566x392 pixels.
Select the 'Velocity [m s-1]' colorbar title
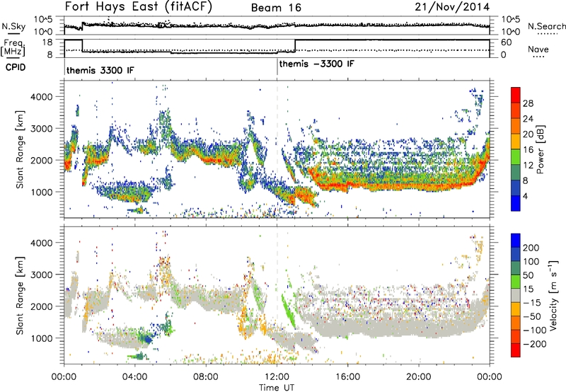(x=553, y=295)
